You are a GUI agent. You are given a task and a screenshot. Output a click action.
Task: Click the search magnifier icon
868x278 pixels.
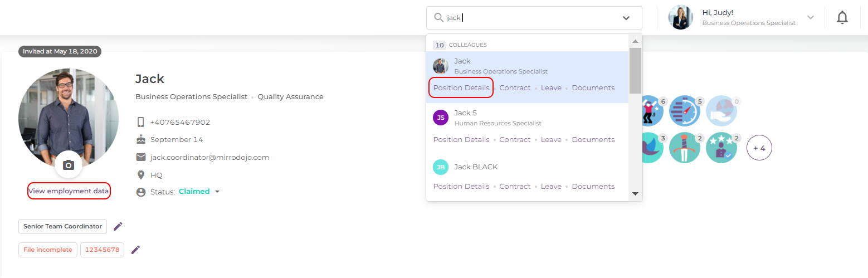pos(439,18)
